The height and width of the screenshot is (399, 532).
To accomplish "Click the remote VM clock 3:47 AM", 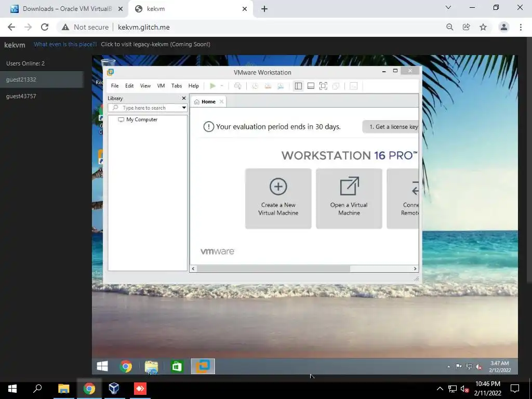I will tap(500, 363).
